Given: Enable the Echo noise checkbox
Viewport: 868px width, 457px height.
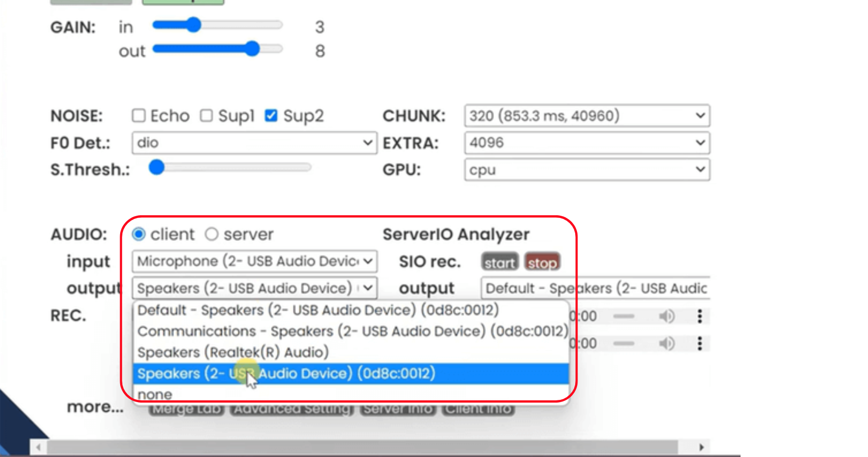Looking at the screenshot, I should 138,116.
